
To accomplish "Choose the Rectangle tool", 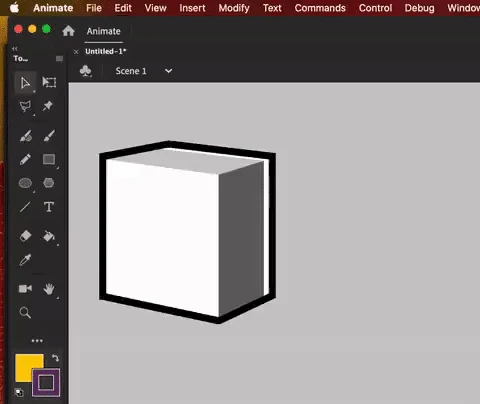I will pos(49,159).
